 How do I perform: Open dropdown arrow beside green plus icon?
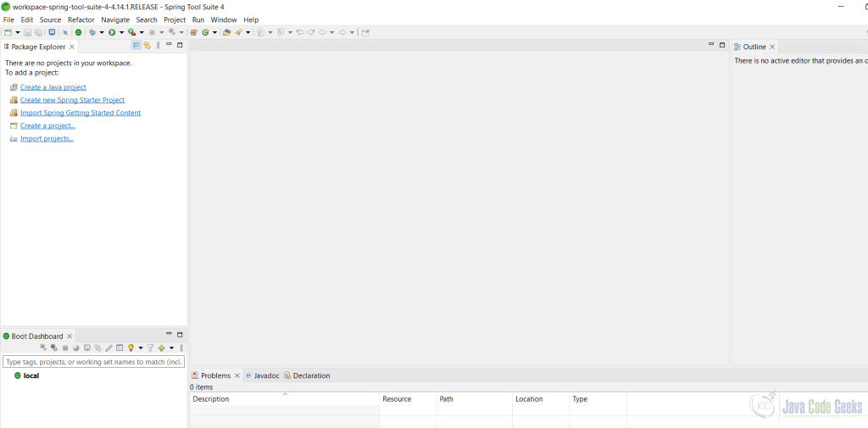point(171,348)
